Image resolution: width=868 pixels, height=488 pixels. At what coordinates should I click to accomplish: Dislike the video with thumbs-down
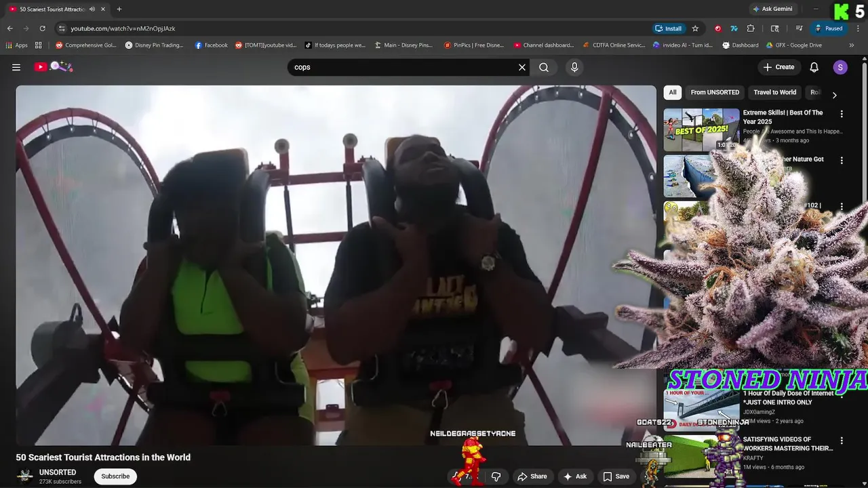click(x=496, y=476)
